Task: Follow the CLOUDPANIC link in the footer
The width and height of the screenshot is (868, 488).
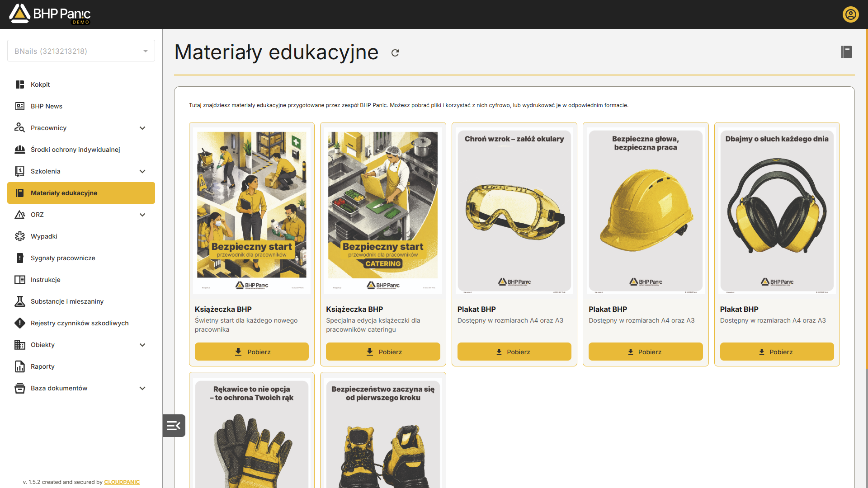Action: [x=122, y=482]
